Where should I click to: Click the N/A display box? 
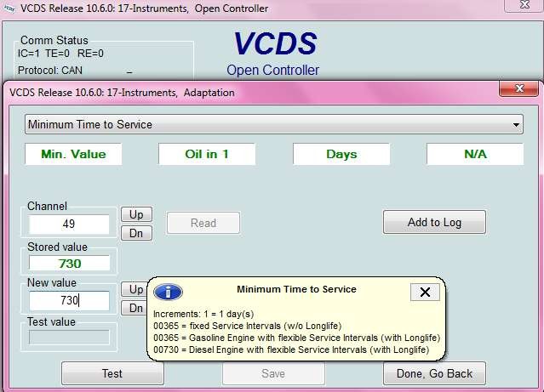(475, 154)
